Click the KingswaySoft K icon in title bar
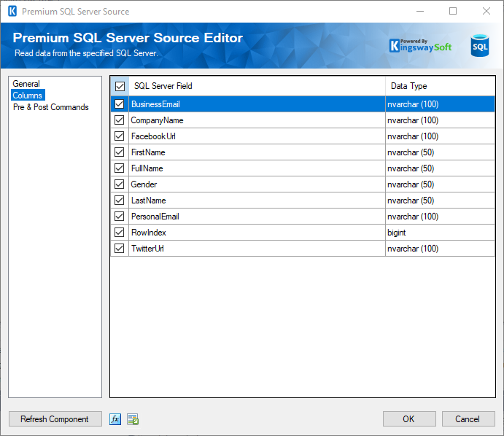This screenshot has width=504, height=436. (x=12, y=11)
